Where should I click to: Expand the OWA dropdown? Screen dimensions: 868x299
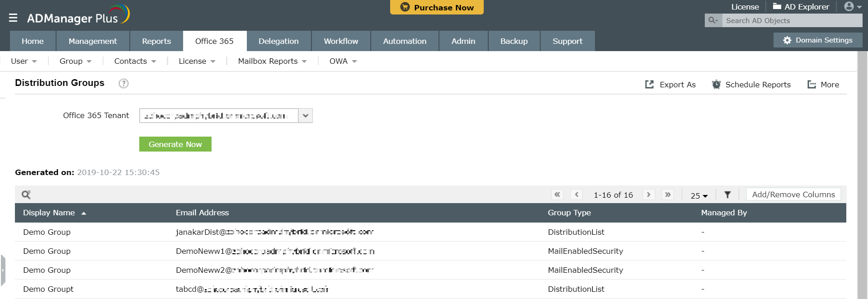pos(343,61)
